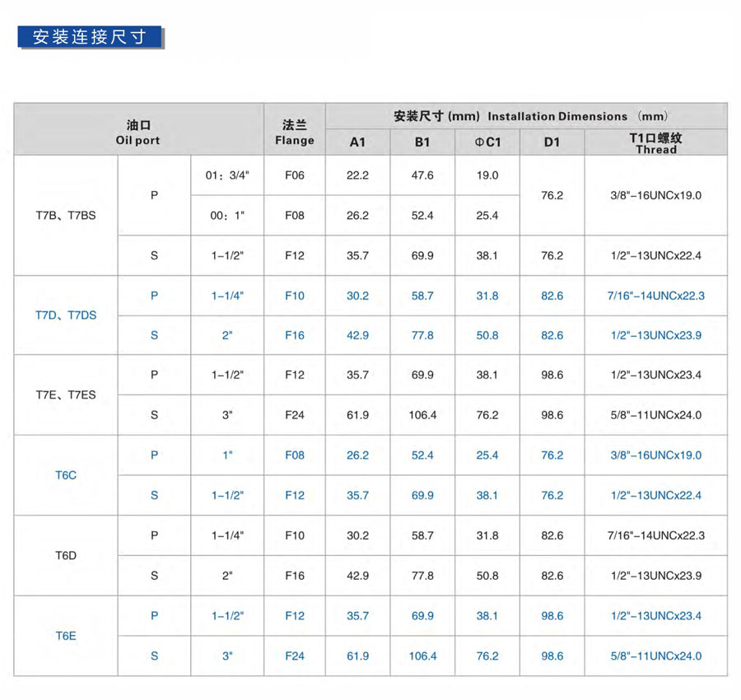The width and height of the screenshot is (741, 700).
Task: Select 1/2"-13UNCx22.4 thread in T7B S row
Action: 656,255
